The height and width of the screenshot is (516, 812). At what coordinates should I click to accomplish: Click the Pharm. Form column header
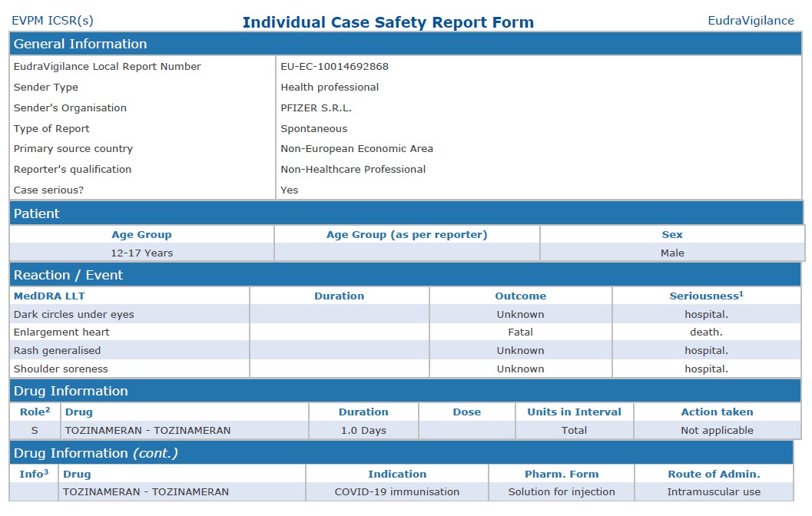pos(562,474)
